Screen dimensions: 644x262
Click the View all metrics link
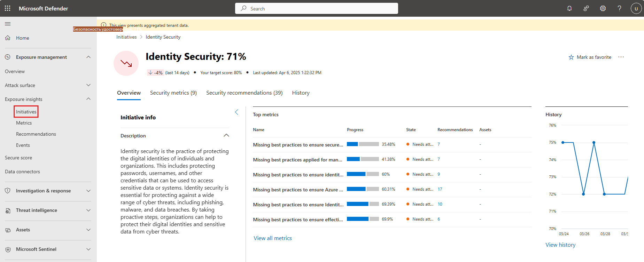pyautogui.click(x=273, y=238)
